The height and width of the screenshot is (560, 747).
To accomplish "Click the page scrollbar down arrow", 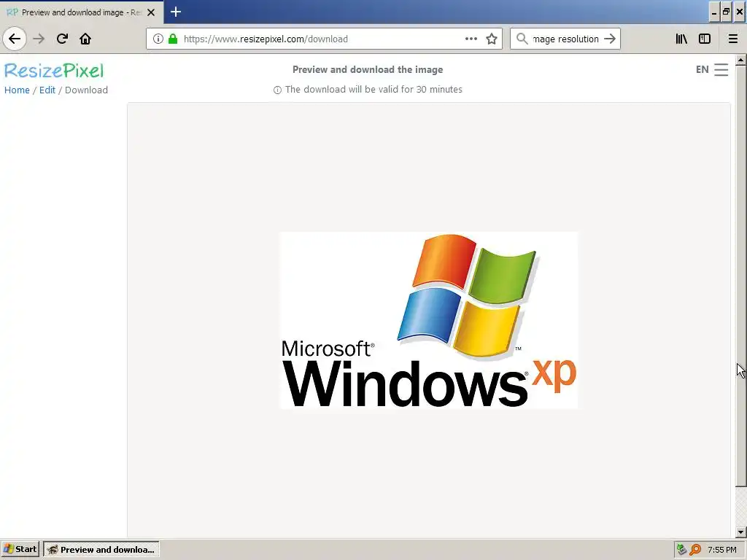I will point(740,532).
